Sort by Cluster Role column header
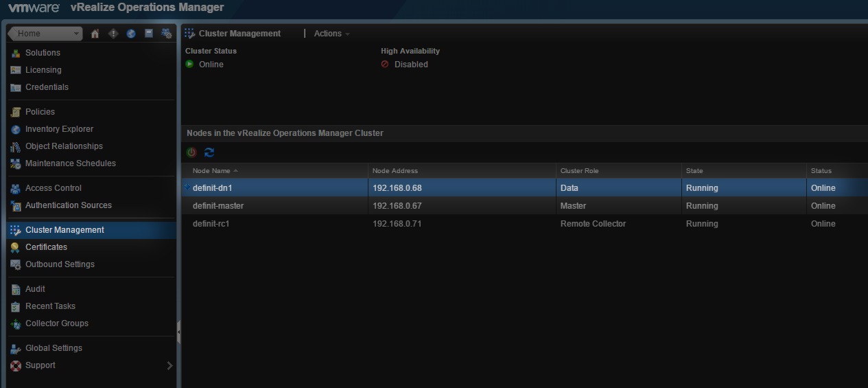Image resolution: width=868 pixels, height=388 pixels. [619, 170]
